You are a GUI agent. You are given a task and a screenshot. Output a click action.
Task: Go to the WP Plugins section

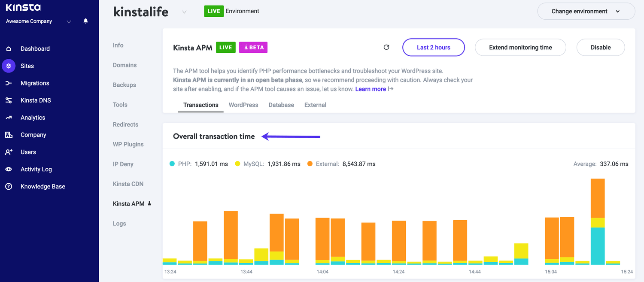coord(128,144)
